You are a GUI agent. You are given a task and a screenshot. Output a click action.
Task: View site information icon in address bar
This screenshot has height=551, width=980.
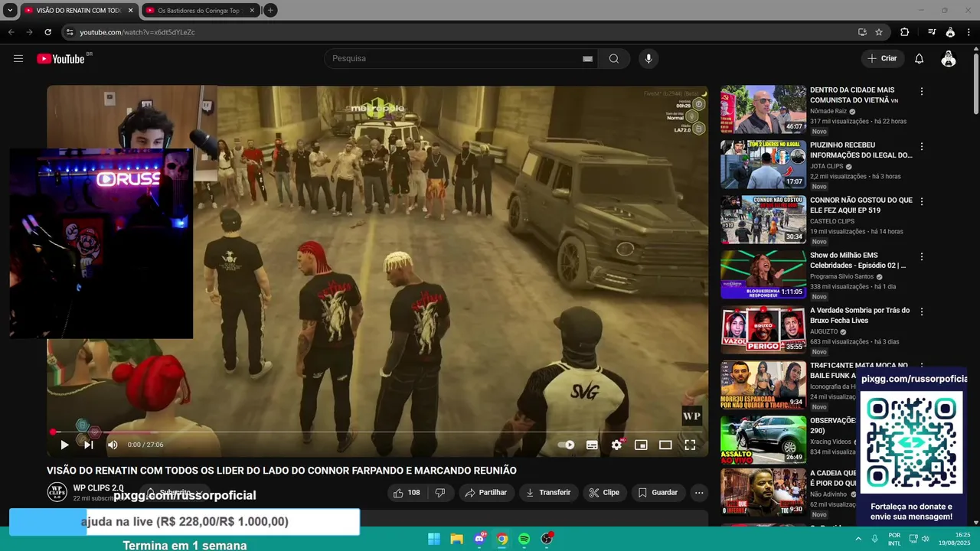click(70, 32)
